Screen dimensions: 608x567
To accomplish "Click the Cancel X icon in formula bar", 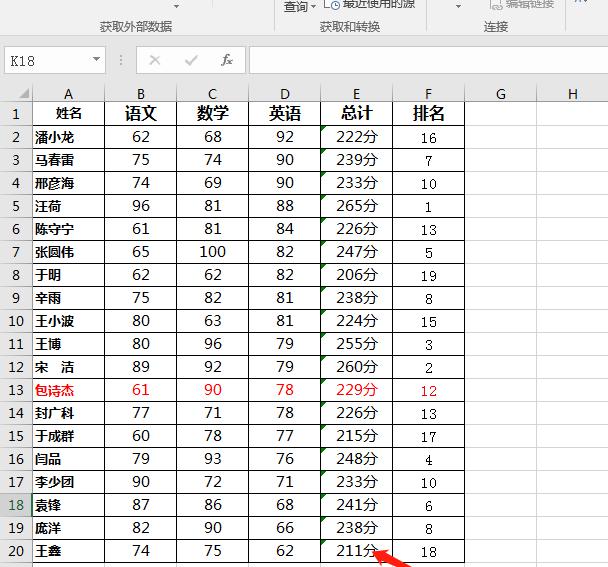I will (155, 60).
